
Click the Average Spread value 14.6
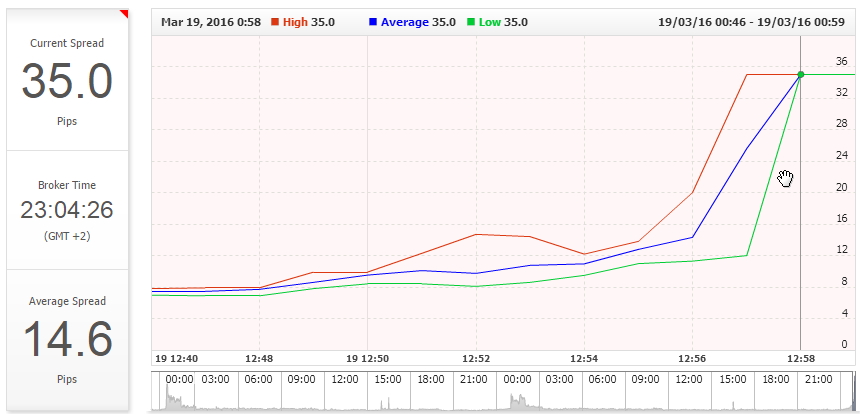click(67, 339)
